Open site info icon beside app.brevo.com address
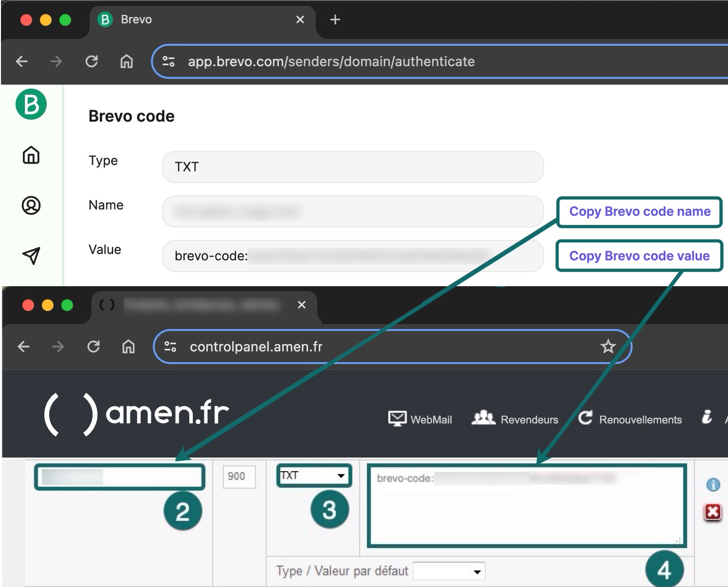Viewport: 728px width, 587px height. coord(169,61)
